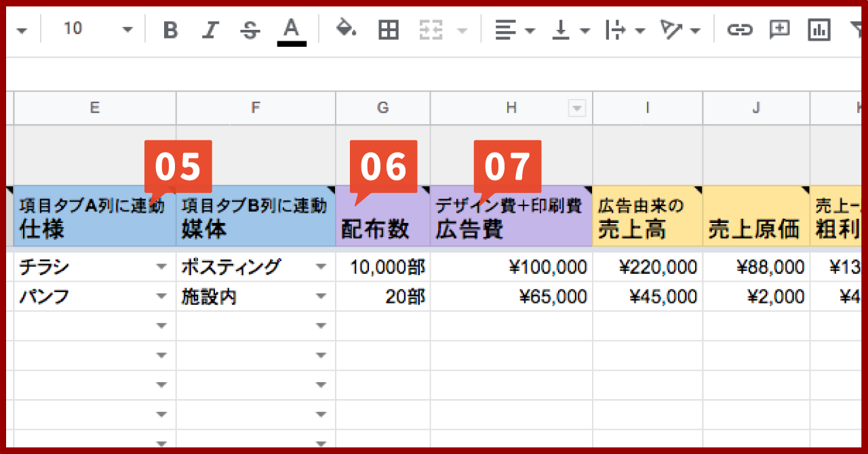
Task: Open the borders tool
Action: 388,30
